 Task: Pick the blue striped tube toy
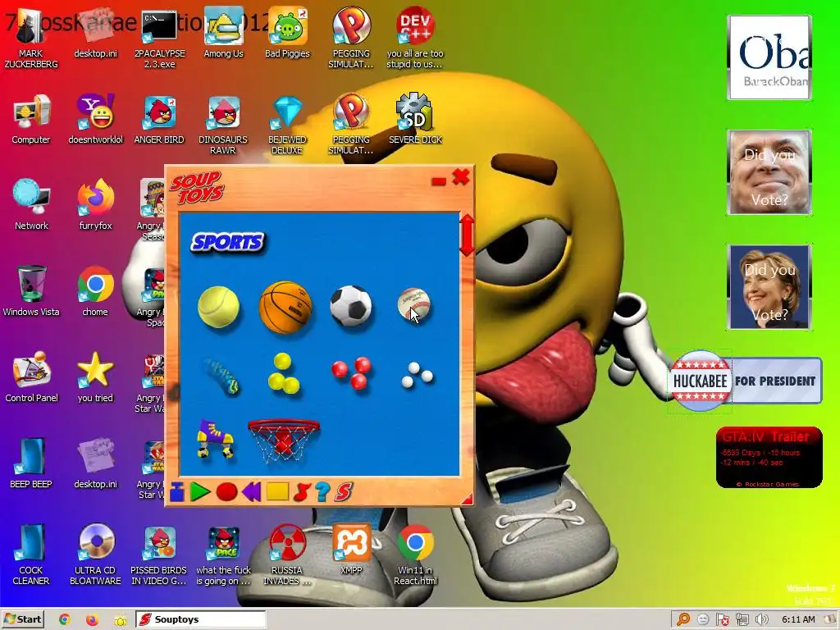point(221,376)
